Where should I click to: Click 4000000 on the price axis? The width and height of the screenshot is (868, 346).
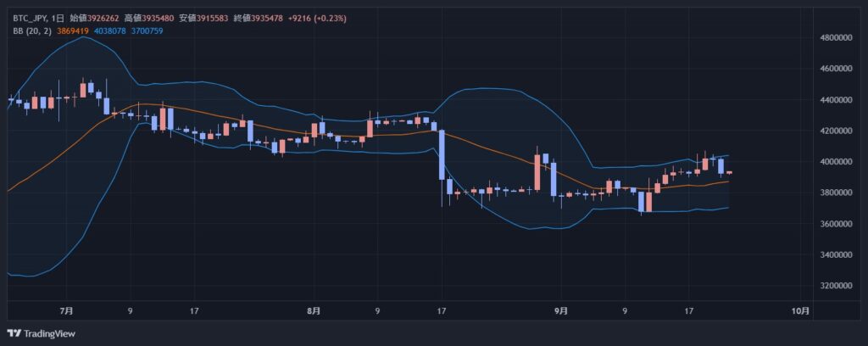click(838, 162)
